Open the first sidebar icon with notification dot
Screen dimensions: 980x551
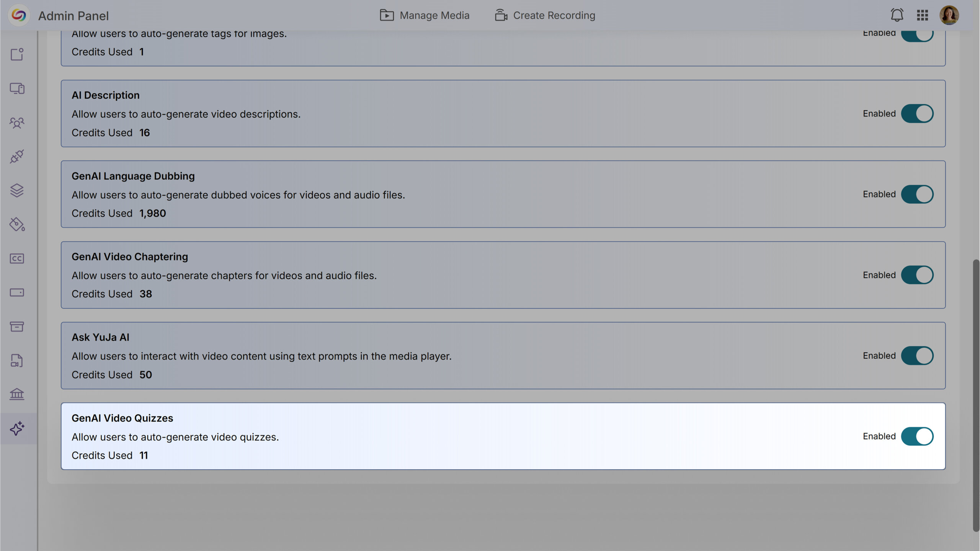17,54
